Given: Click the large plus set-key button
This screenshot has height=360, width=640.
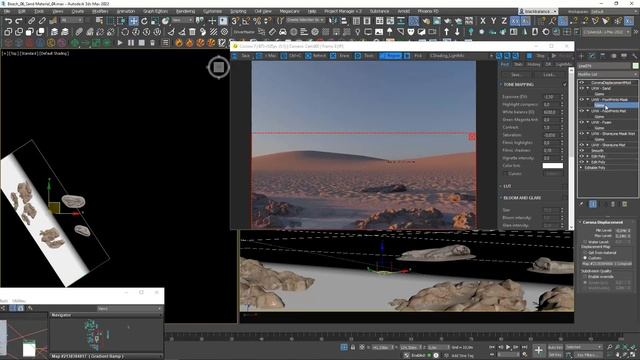Looking at the screenshot, I should click(x=539, y=350).
